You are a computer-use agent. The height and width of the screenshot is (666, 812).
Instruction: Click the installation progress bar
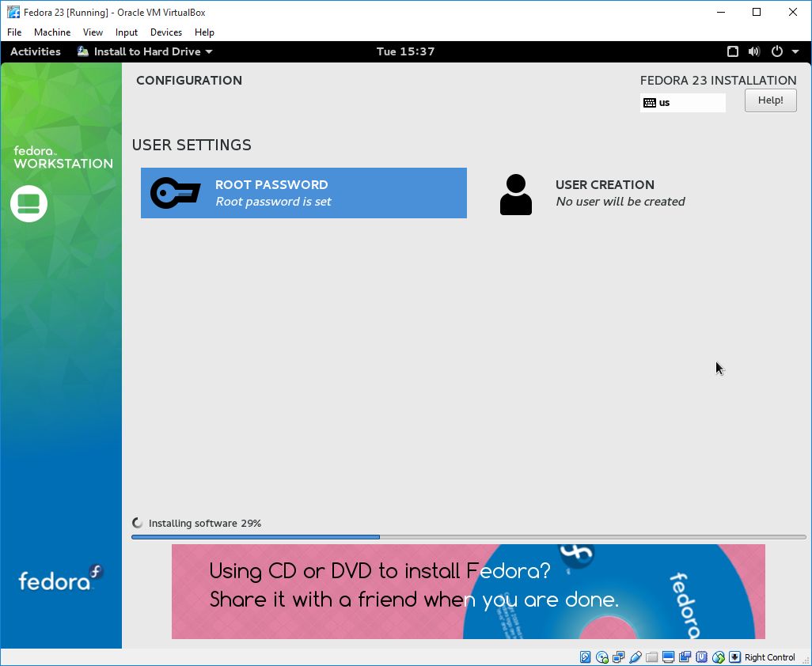coord(469,537)
